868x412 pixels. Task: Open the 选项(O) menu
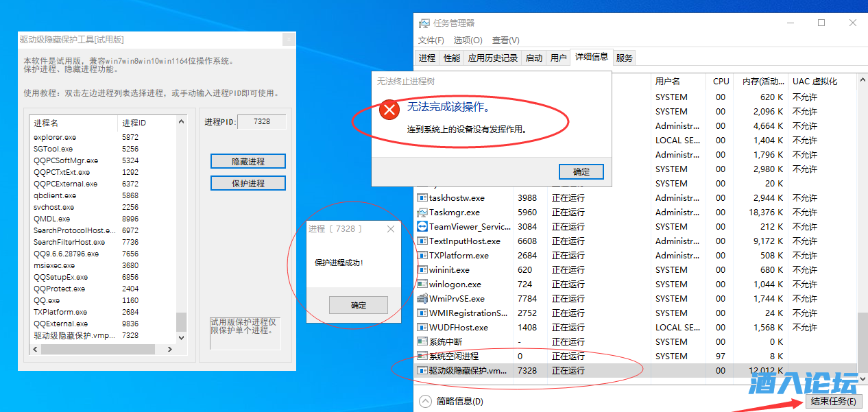[x=468, y=40]
